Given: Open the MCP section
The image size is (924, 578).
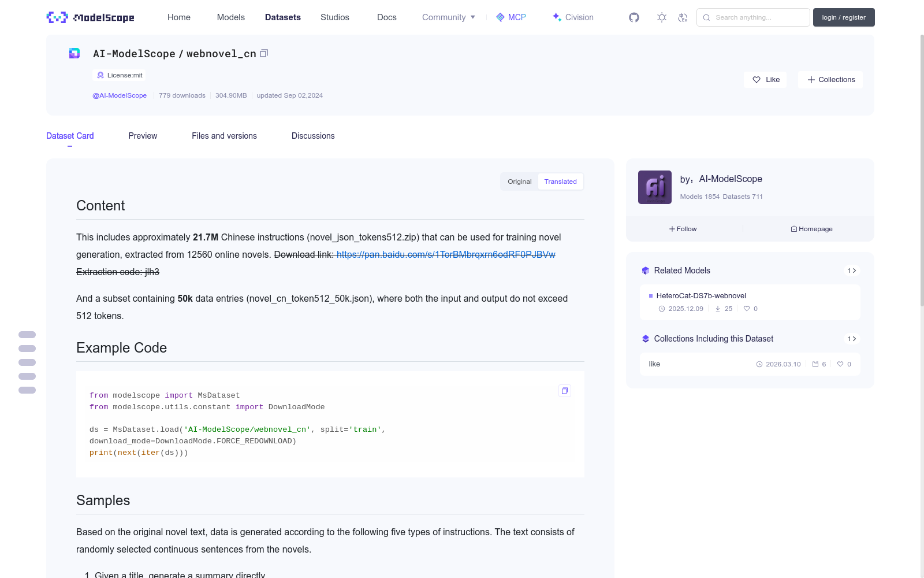Looking at the screenshot, I should [x=511, y=17].
